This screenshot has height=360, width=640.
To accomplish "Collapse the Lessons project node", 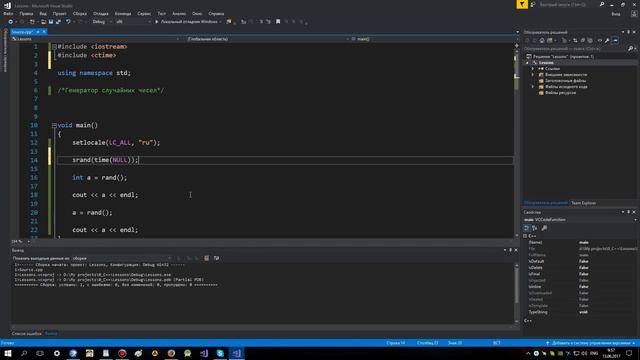I will pyautogui.click(x=527, y=63).
